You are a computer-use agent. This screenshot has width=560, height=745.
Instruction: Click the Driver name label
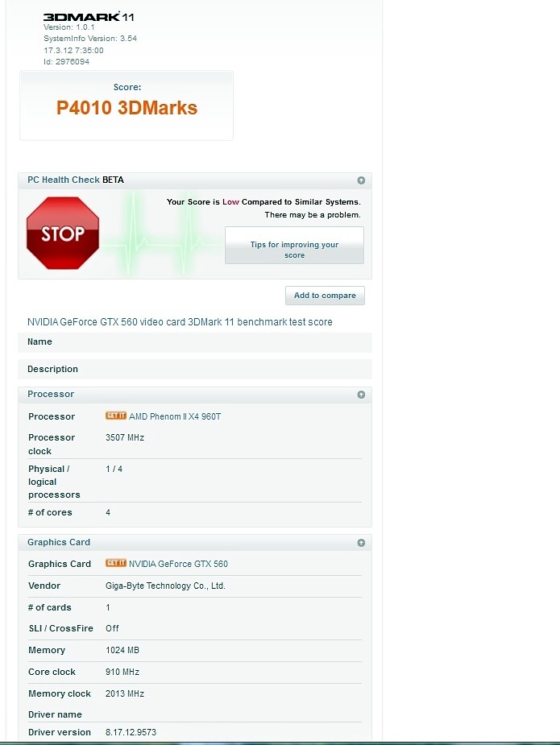coord(55,715)
